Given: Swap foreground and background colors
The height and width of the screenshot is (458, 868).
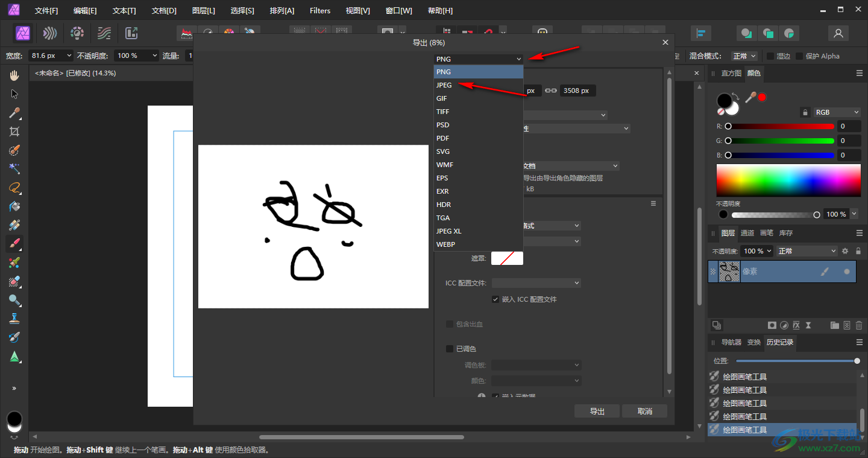Looking at the screenshot, I should click(x=736, y=97).
